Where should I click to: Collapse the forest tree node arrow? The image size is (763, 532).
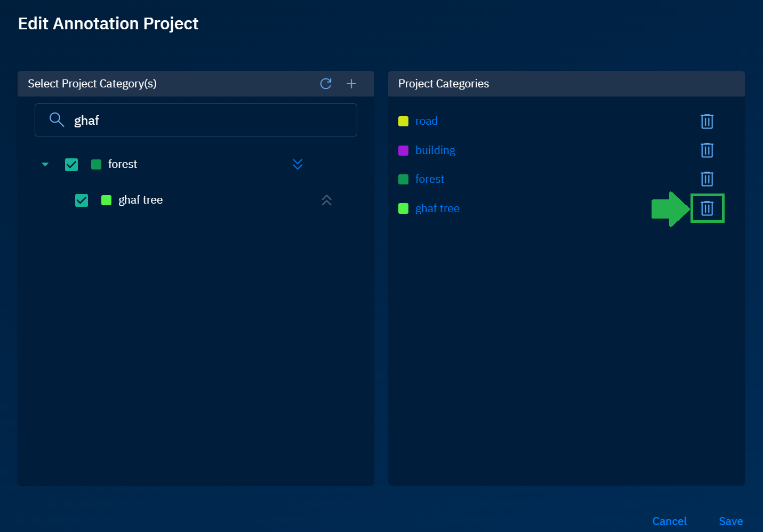[45, 164]
